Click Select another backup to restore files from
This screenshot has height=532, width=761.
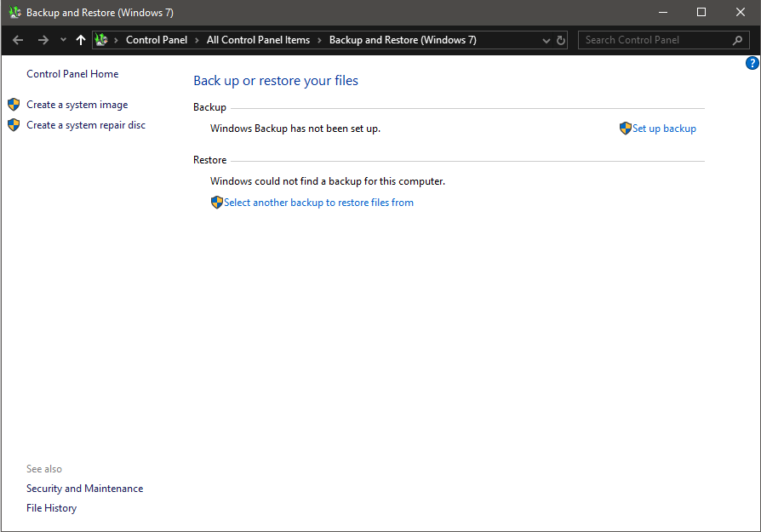tap(318, 203)
